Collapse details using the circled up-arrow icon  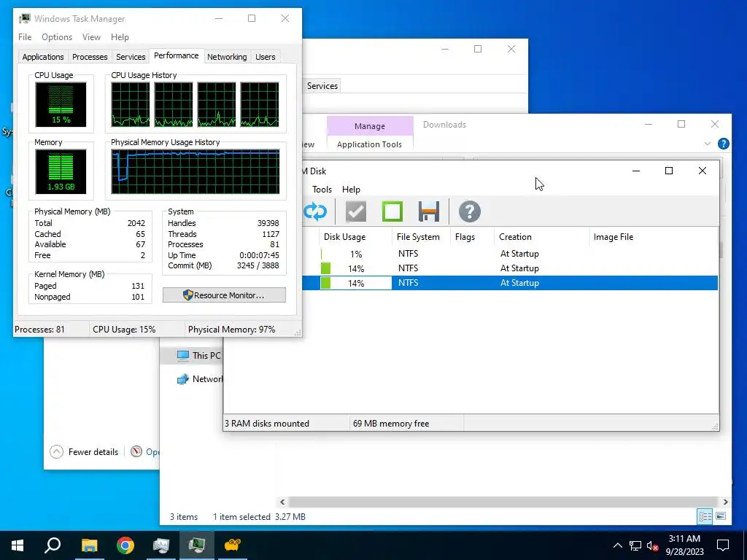click(x=56, y=451)
